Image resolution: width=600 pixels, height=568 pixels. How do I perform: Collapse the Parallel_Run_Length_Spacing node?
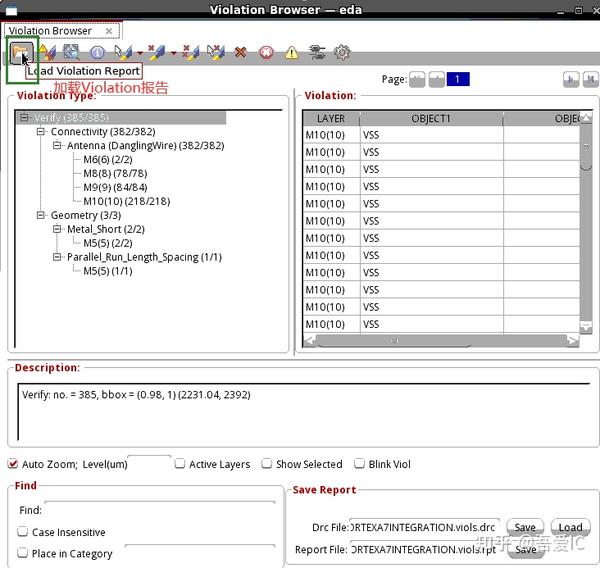(x=57, y=256)
